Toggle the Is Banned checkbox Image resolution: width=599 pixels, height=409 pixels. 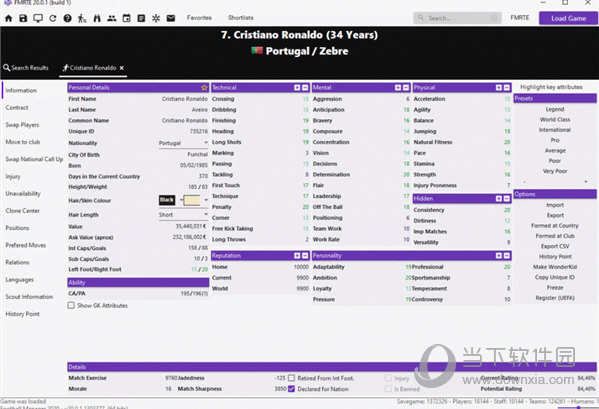tap(389, 389)
